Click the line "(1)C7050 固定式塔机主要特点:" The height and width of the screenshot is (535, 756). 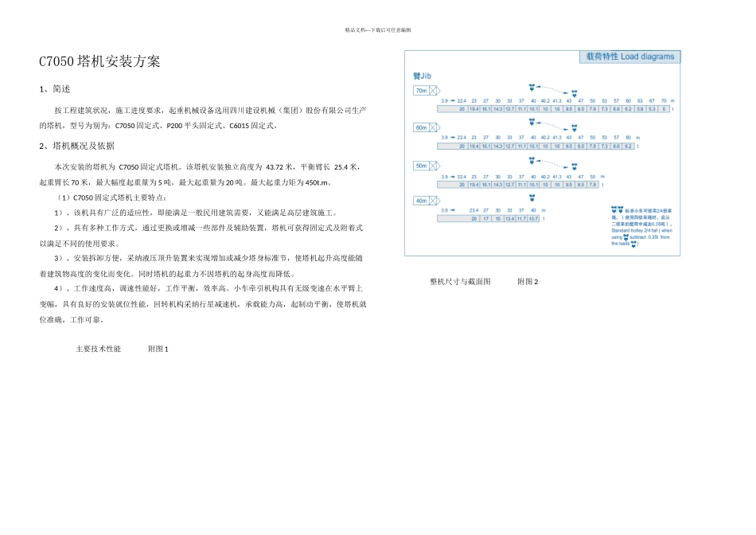[x=111, y=197]
